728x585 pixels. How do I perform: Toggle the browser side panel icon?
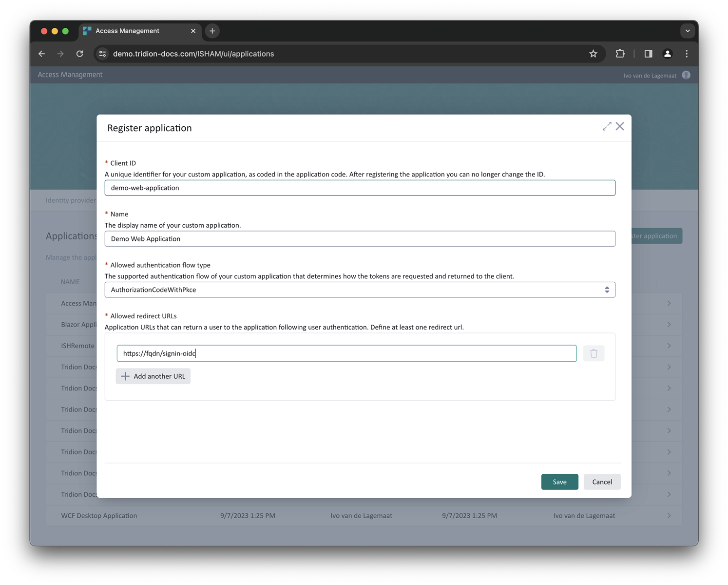coord(648,54)
